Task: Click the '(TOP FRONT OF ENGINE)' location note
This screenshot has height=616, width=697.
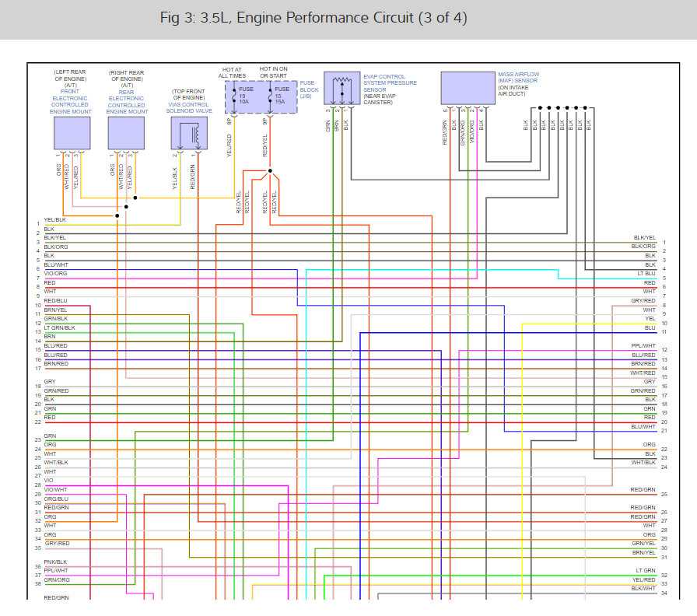Action: coord(188,94)
